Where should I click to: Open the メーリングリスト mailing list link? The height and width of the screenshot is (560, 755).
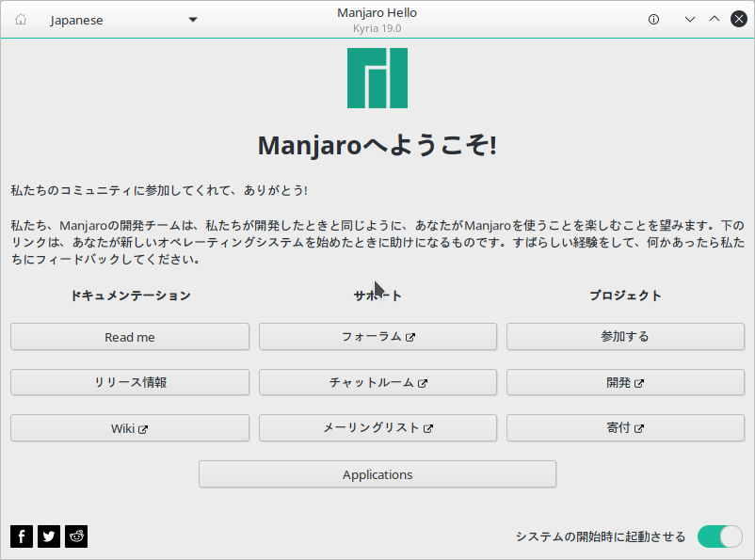click(x=378, y=428)
